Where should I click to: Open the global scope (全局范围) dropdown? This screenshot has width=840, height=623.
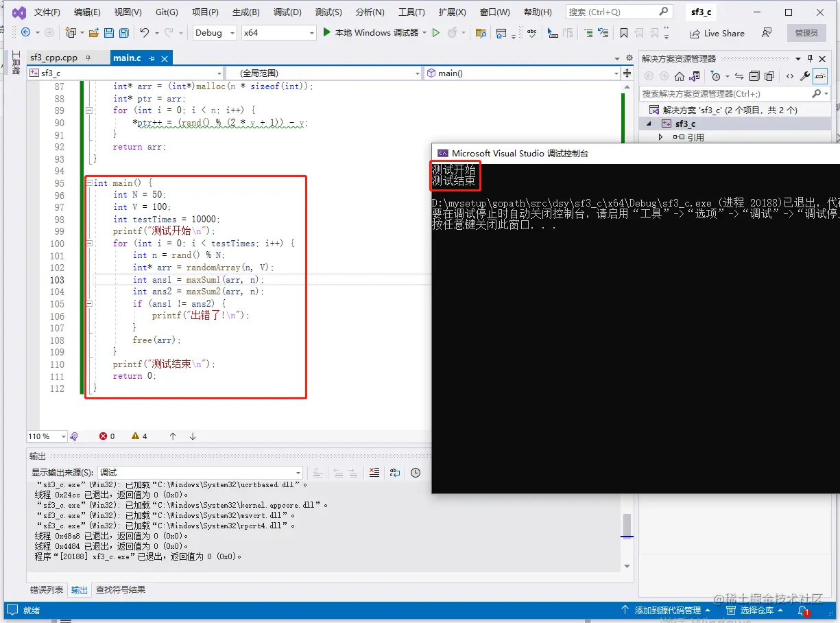324,73
